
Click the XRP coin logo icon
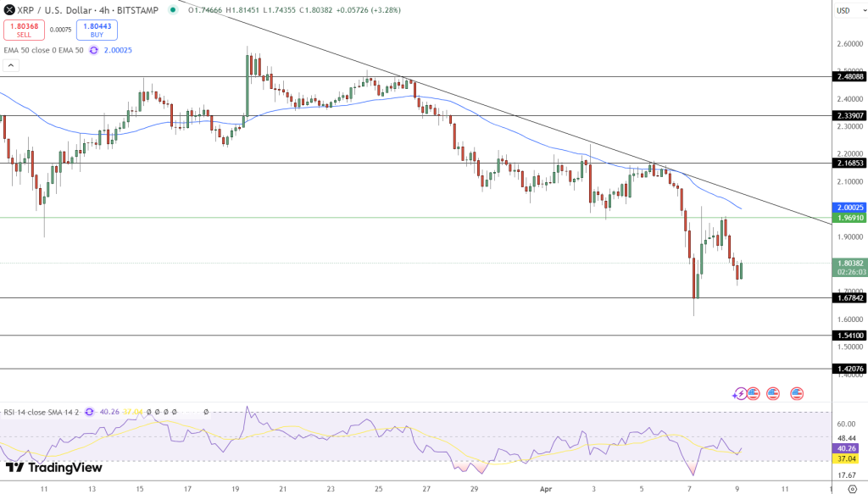pyautogui.click(x=9, y=10)
